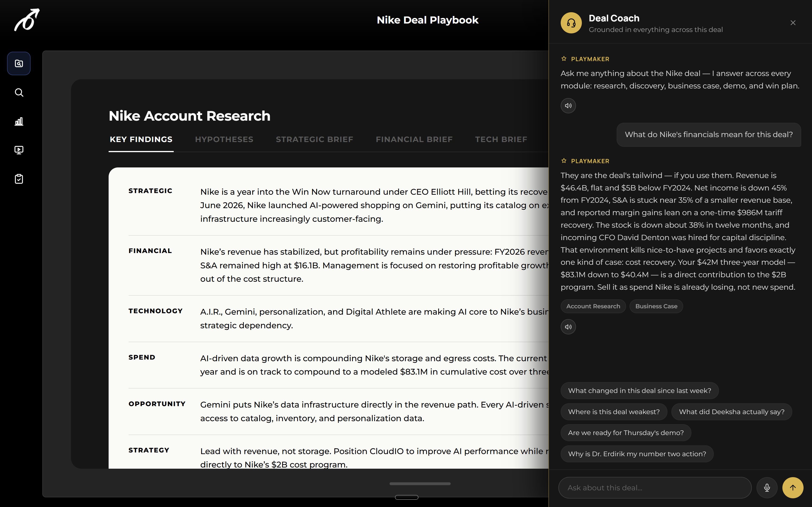Viewport: 812px width, 507px height.
Task: Play audio for the first Playmaker message
Action: pos(568,106)
